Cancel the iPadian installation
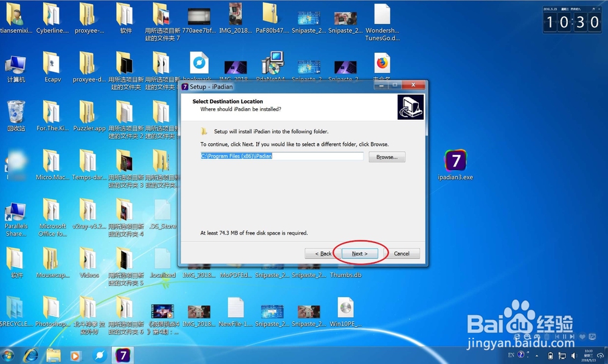Screen dimensions: 608x364 coord(402,253)
